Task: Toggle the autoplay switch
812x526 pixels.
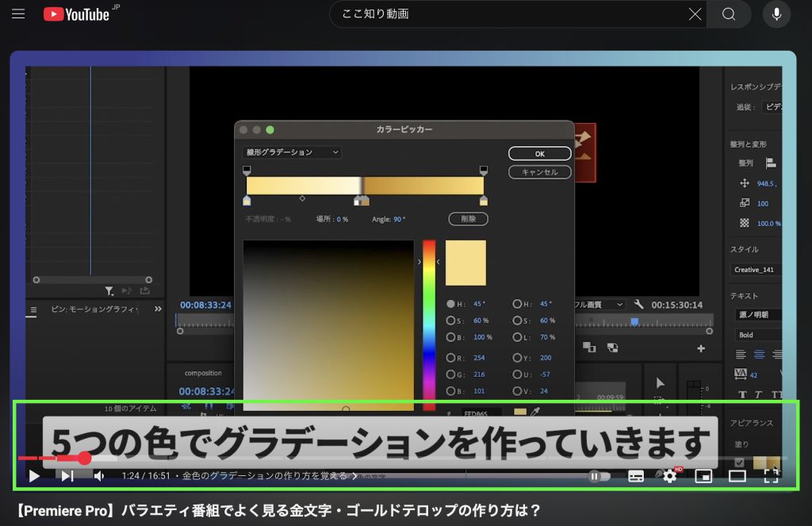Action: [599, 476]
